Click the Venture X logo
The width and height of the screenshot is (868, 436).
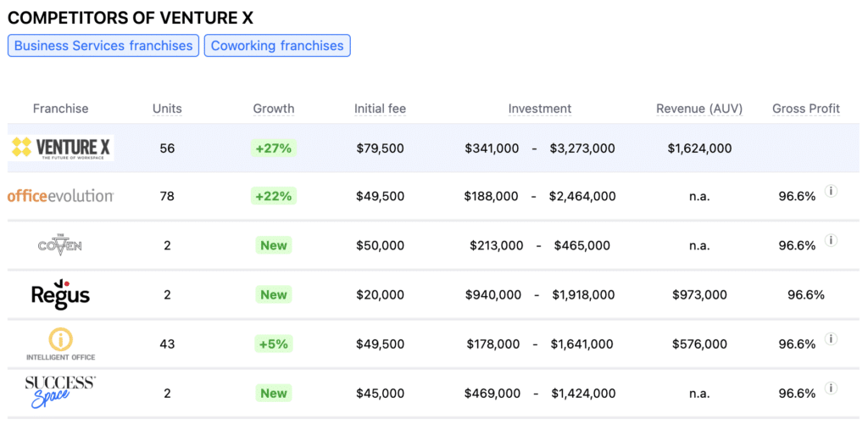pyautogui.click(x=61, y=148)
